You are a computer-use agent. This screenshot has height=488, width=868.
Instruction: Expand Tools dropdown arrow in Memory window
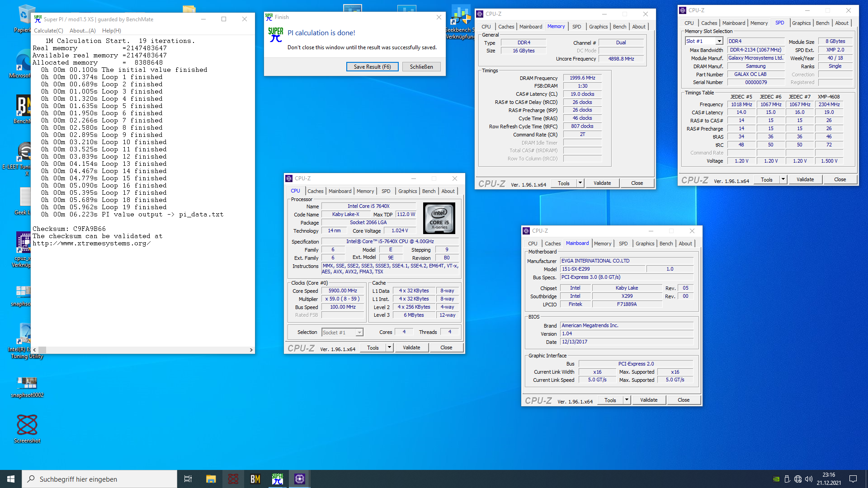tap(580, 183)
